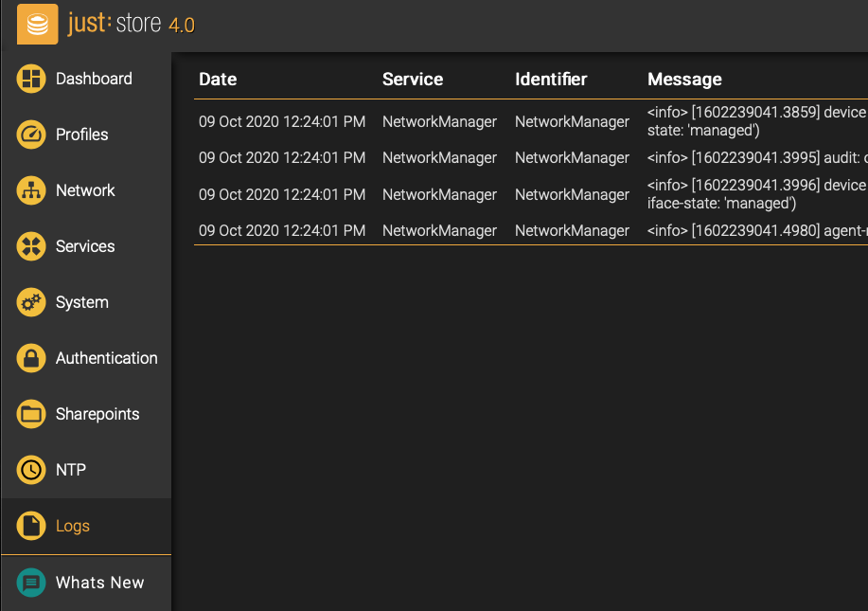This screenshot has height=611, width=868.
Task: Select the Network menu entry
Action: (x=85, y=190)
